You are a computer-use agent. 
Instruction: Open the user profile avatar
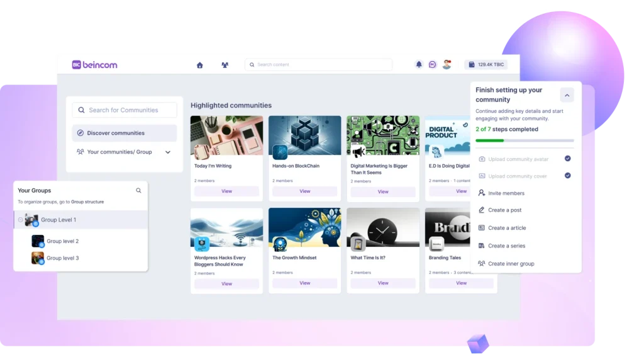click(447, 64)
